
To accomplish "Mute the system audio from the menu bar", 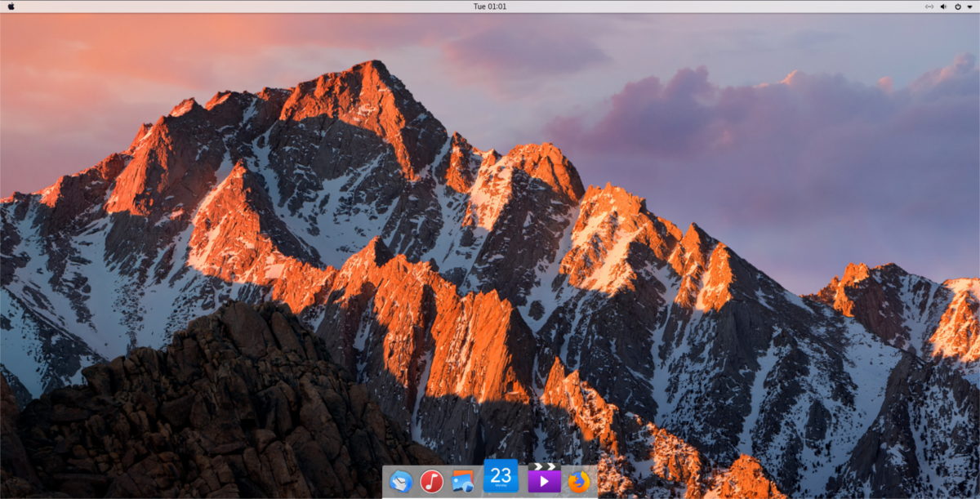I will [x=943, y=7].
